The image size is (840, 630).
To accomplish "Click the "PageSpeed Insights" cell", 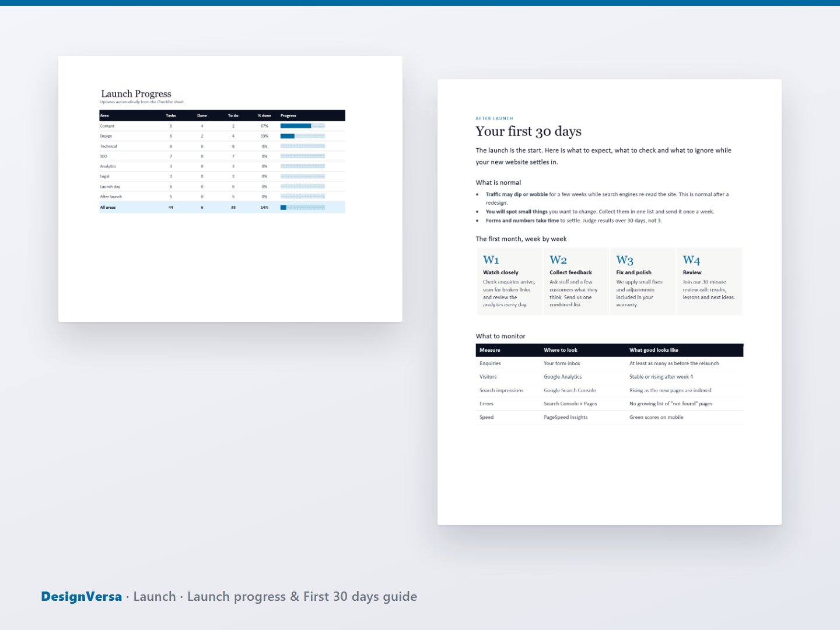I will pos(566,417).
